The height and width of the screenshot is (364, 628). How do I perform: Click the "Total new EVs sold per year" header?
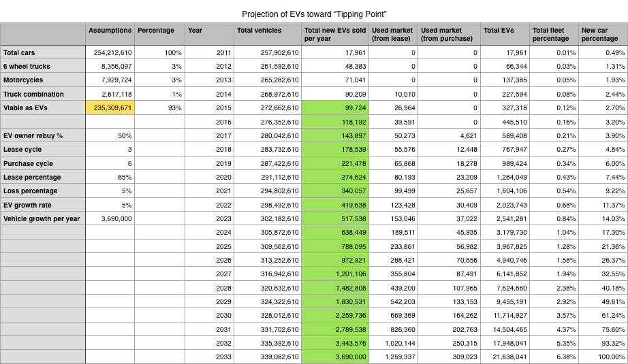click(336, 34)
